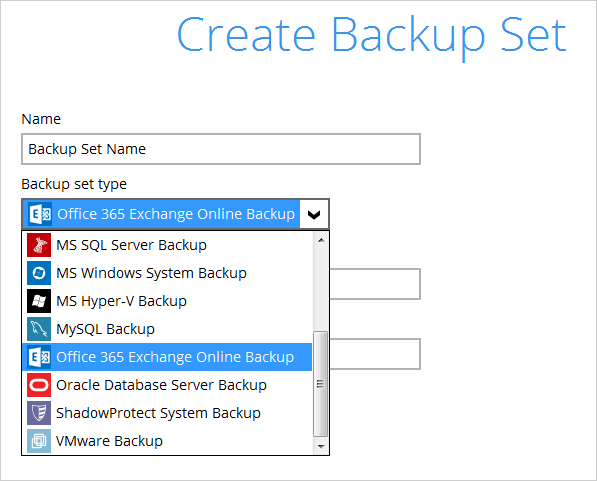Click the black MS Hyper-V icon
Image resolution: width=597 pixels, height=481 pixels.
(39, 301)
